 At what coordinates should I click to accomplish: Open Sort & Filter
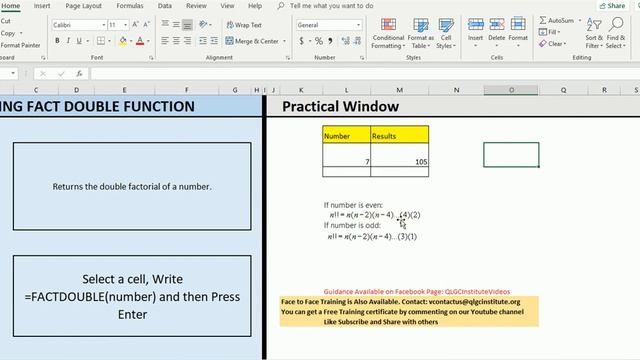point(594,33)
